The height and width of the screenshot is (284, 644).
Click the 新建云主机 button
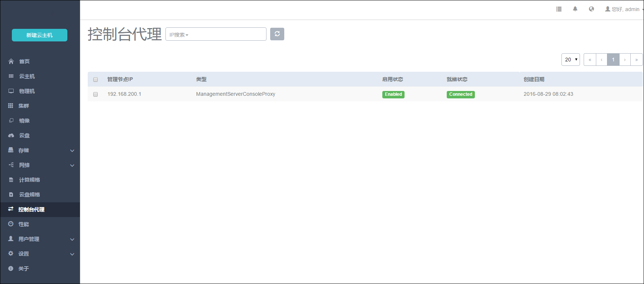coord(40,35)
